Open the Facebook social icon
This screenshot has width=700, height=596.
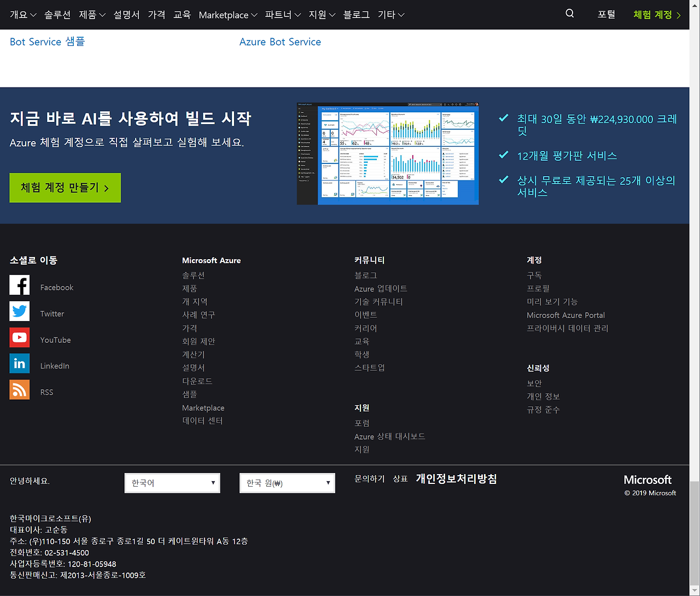(20, 285)
